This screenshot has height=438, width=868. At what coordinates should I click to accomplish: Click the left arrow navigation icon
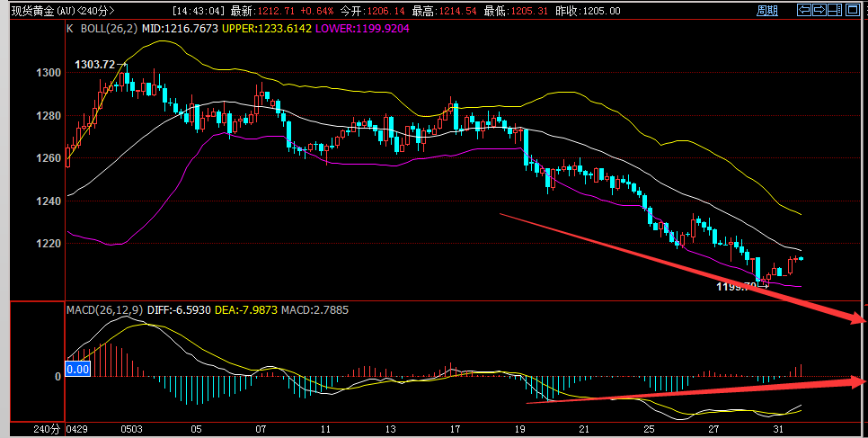(804, 10)
